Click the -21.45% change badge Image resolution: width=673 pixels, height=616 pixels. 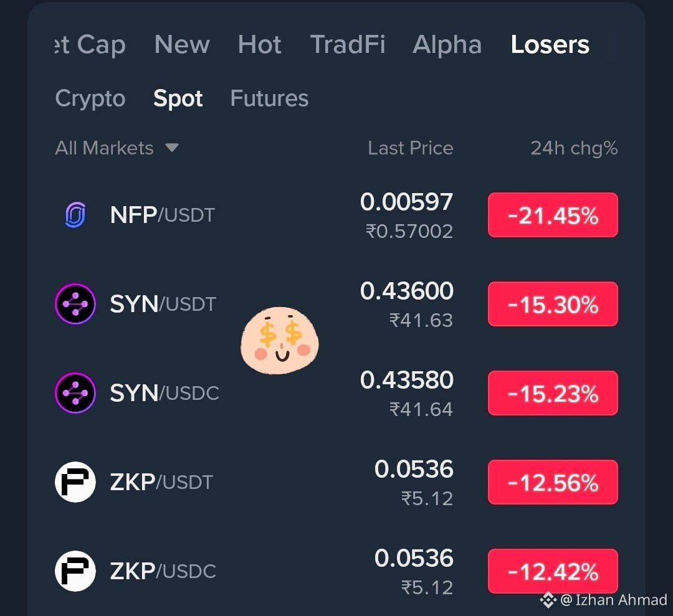coord(553,215)
